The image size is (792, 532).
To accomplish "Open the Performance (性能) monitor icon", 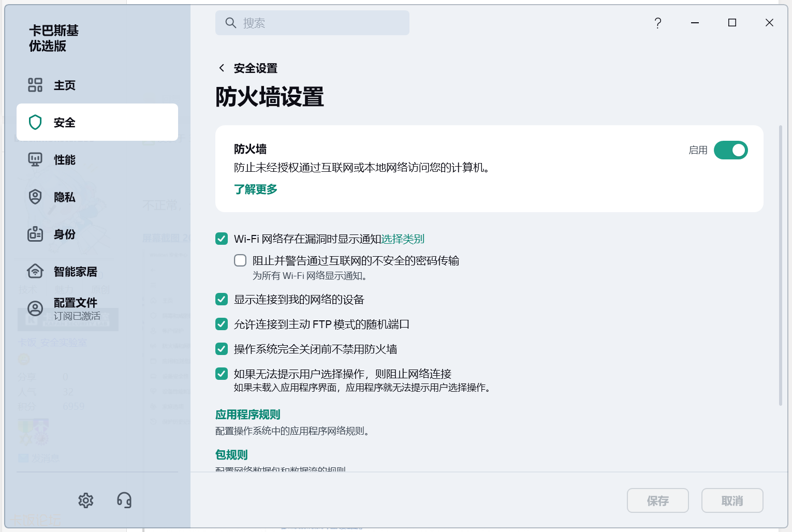I will (x=35, y=159).
